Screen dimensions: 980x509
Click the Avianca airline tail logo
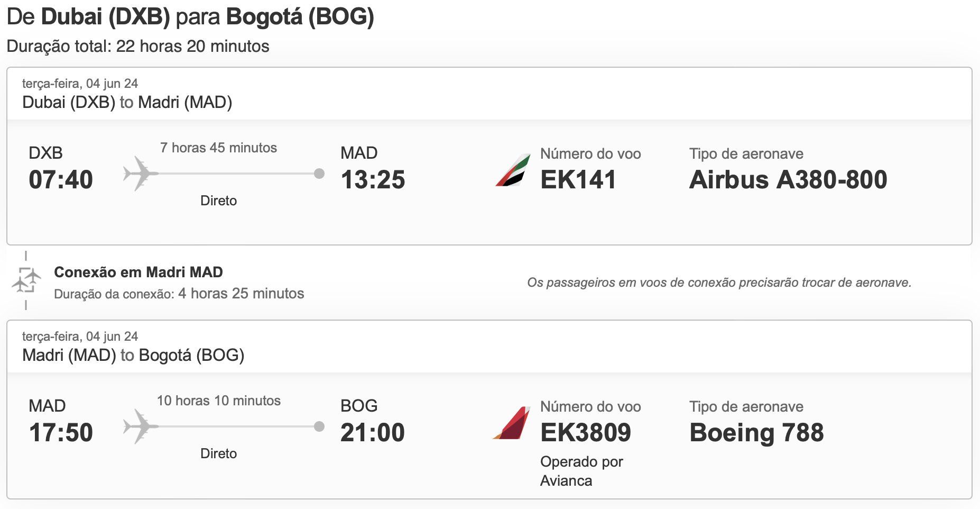point(512,423)
